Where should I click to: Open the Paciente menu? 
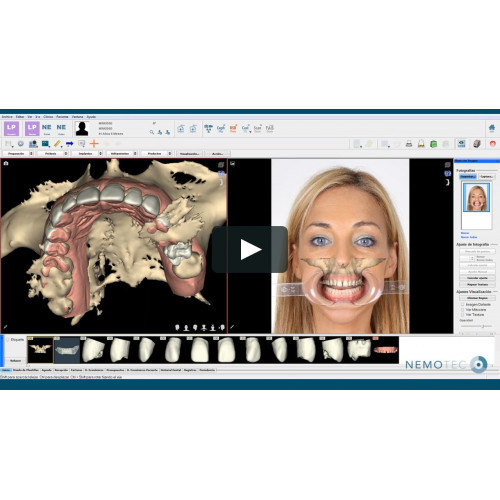[x=62, y=117]
